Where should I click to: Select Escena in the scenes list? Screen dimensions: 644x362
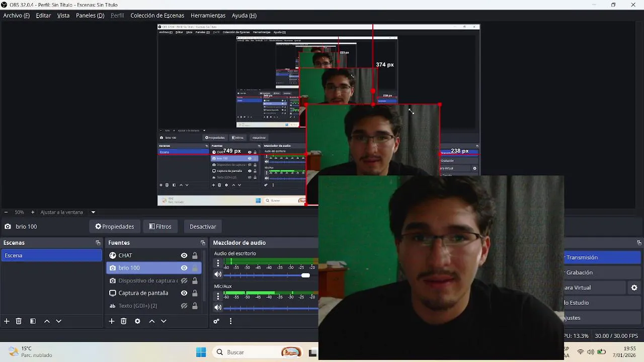(51, 255)
